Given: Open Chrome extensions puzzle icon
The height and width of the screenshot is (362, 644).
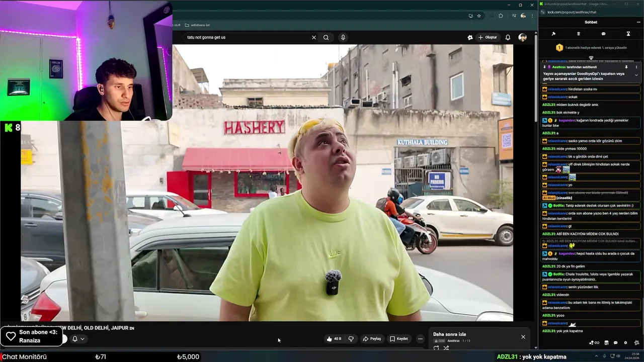Looking at the screenshot, I should point(501,16).
